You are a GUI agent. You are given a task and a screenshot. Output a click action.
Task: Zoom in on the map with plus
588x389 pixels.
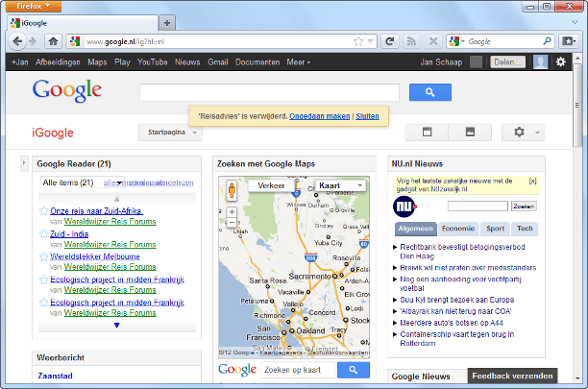coord(232,212)
